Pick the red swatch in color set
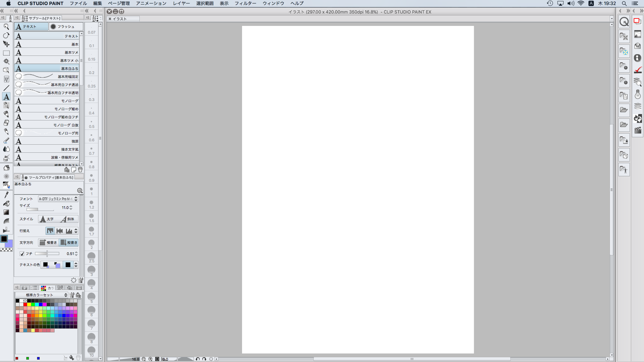Screen dimensions: 644x362 (25, 304)
